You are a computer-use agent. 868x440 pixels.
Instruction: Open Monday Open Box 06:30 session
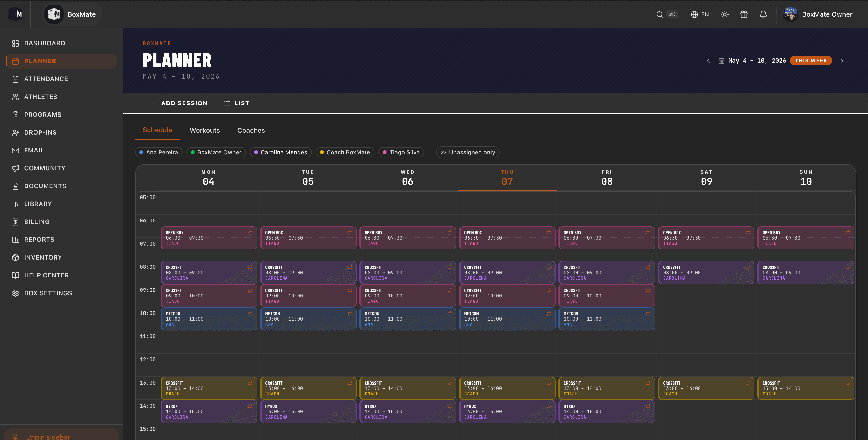(209, 238)
